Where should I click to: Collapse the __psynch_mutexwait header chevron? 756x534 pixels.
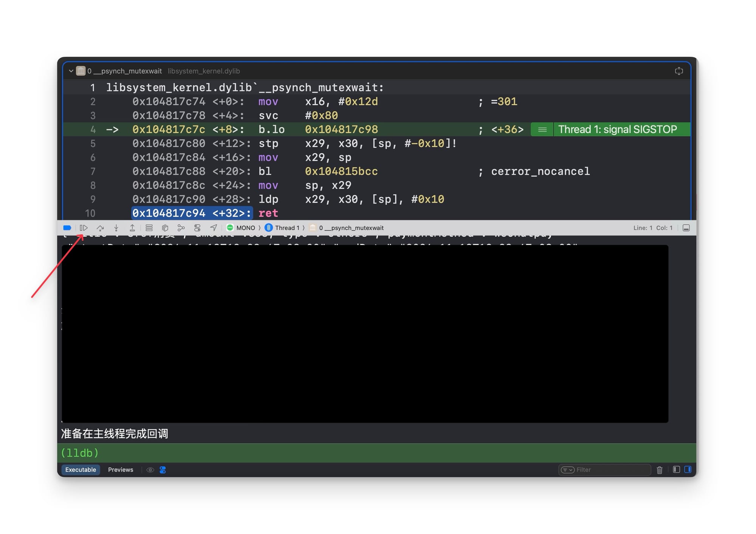71,71
